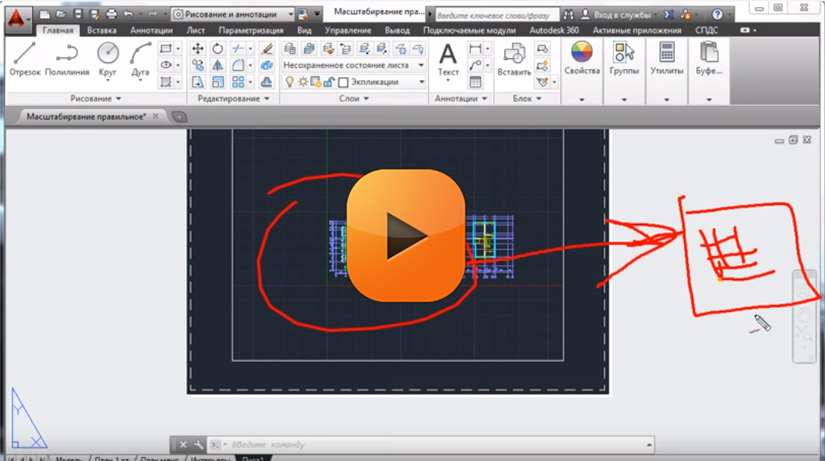The image size is (825, 461).
Task: Select the Array editing tool
Action: (238, 82)
